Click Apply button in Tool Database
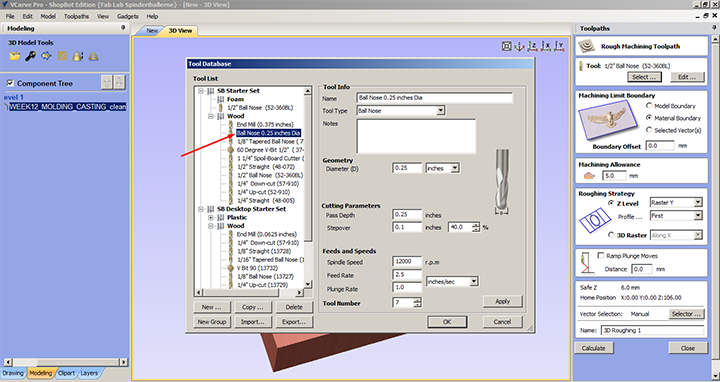 [x=503, y=301]
